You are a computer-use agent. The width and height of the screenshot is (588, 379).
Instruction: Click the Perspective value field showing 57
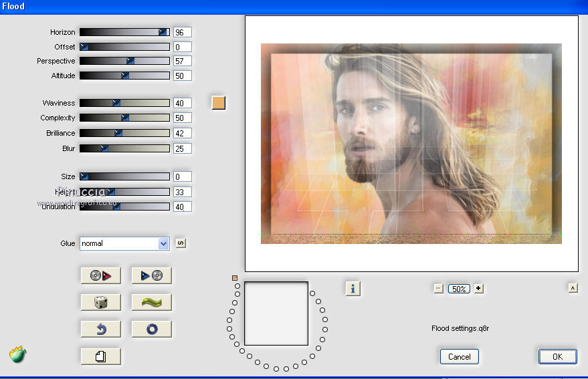click(x=182, y=61)
